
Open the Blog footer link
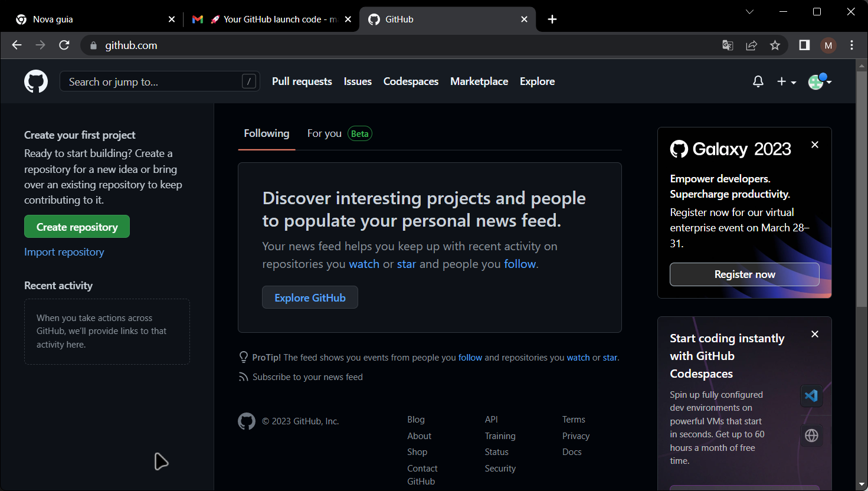416,420
